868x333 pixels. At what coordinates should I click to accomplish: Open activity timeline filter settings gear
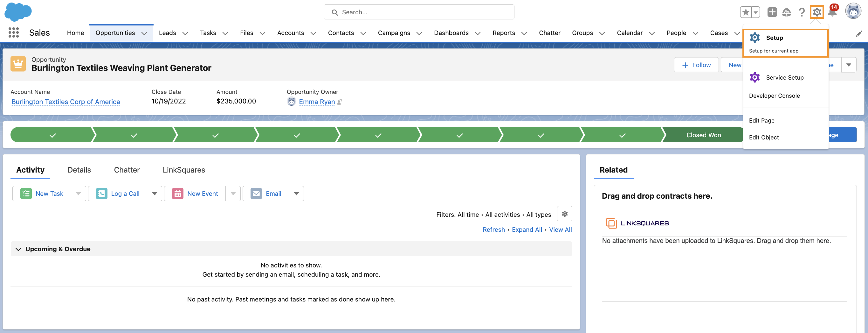pyautogui.click(x=564, y=214)
